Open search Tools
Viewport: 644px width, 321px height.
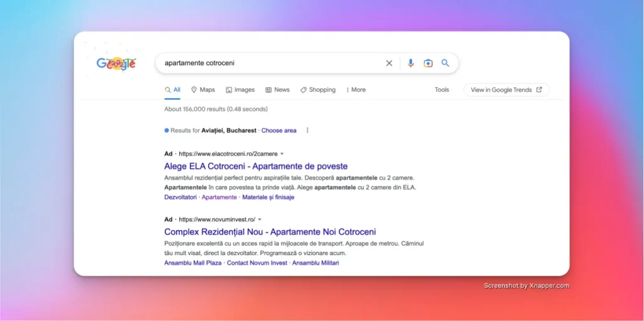point(442,90)
